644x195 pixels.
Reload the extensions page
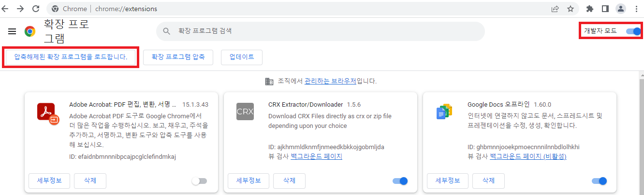click(x=35, y=9)
